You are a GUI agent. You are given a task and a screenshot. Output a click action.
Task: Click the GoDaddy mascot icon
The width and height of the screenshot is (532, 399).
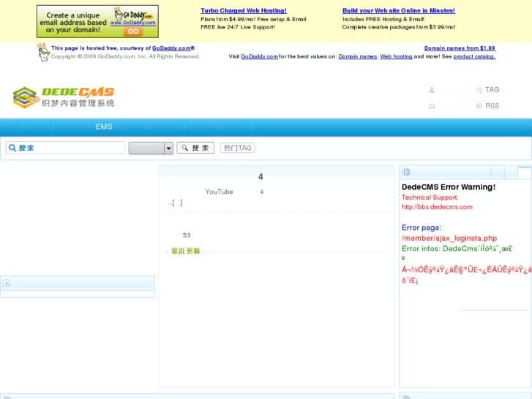[x=42, y=53]
